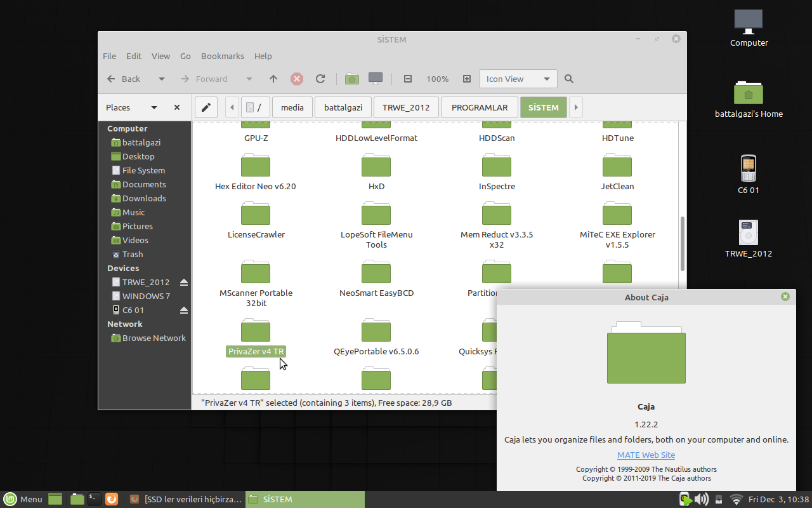Select NeoSmart EasyBCD folder
The width and height of the screenshot is (812, 508).
pyautogui.click(x=376, y=278)
